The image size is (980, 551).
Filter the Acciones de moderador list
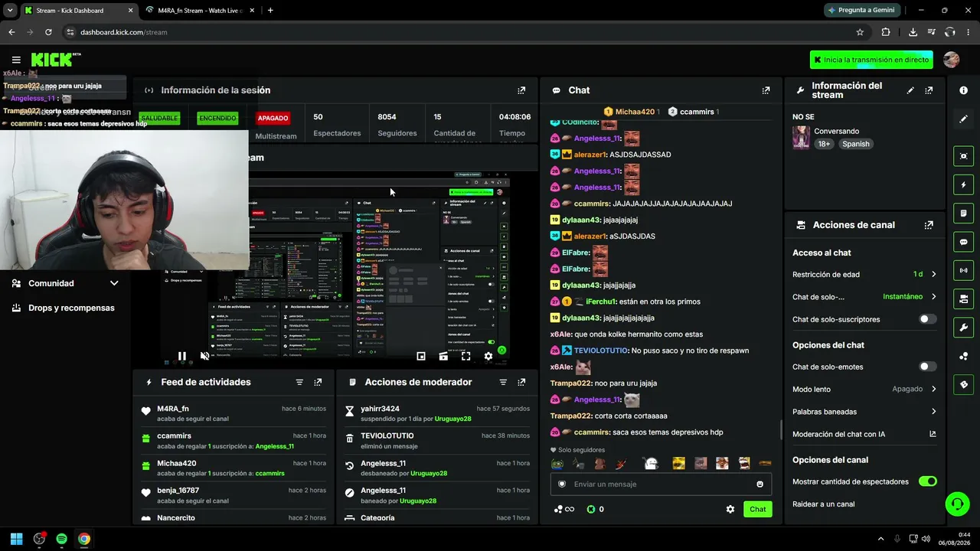point(503,382)
